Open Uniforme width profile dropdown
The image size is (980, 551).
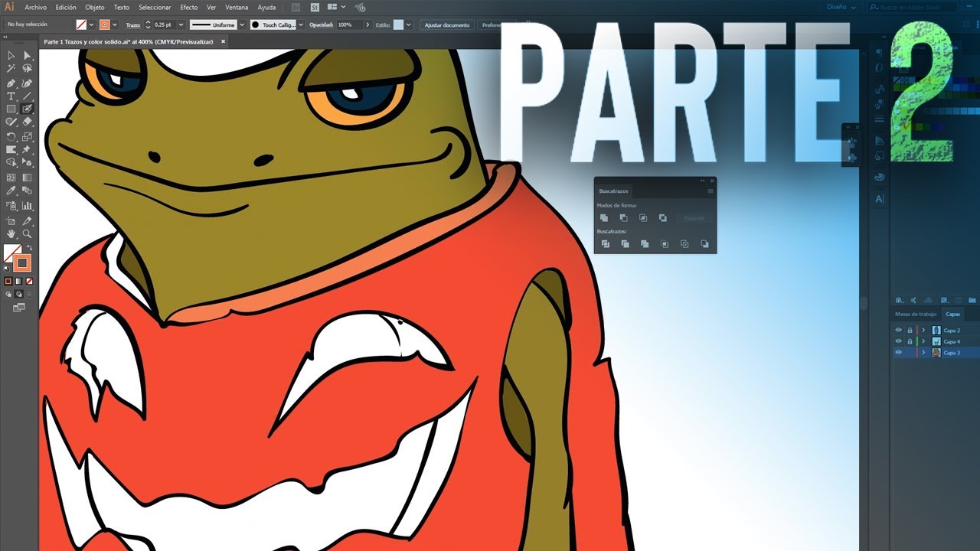pos(241,24)
